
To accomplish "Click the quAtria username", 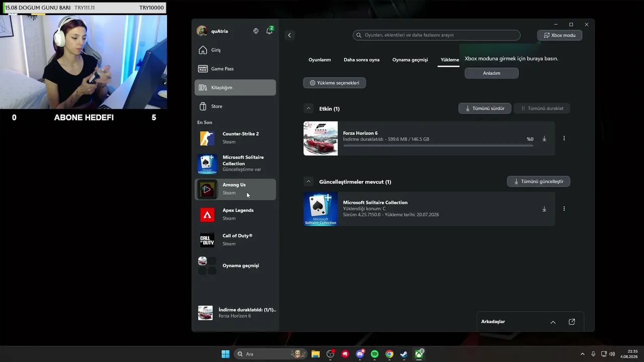I will point(219,31).
